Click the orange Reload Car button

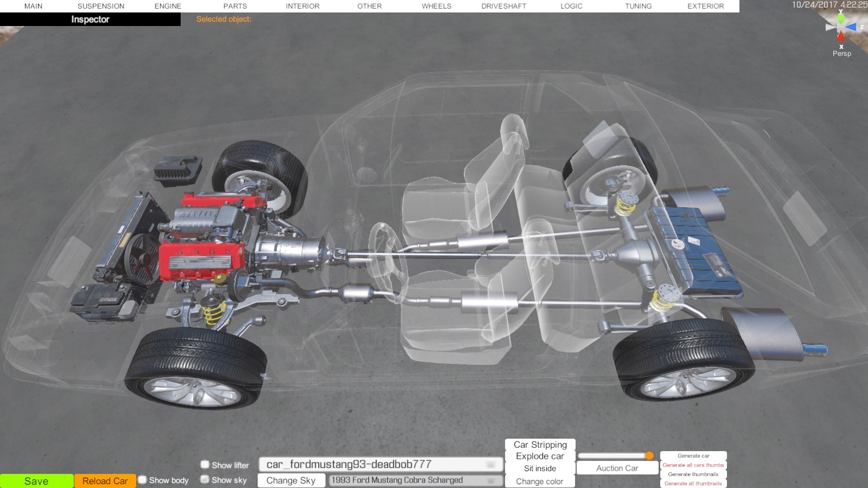105,481
